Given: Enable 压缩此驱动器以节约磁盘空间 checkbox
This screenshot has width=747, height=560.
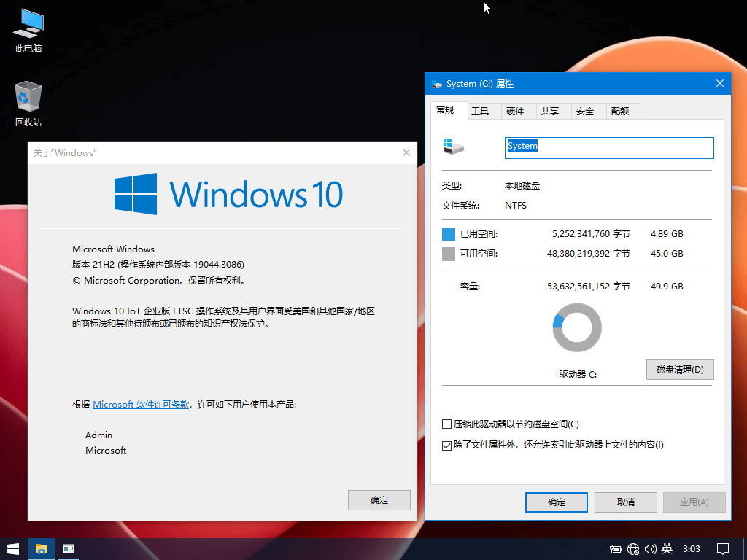Looking at the screenshot, I should [x=447, y=424].
